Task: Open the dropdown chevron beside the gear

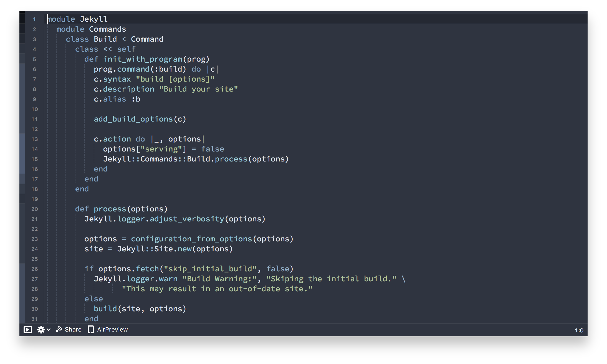Action: tap(49, 330)
